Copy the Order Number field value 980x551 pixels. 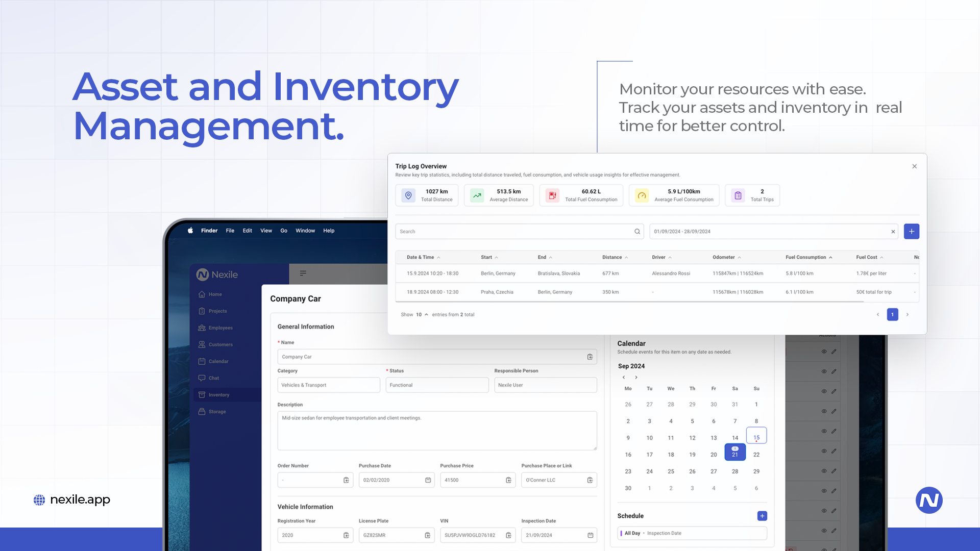coord(346,480)
